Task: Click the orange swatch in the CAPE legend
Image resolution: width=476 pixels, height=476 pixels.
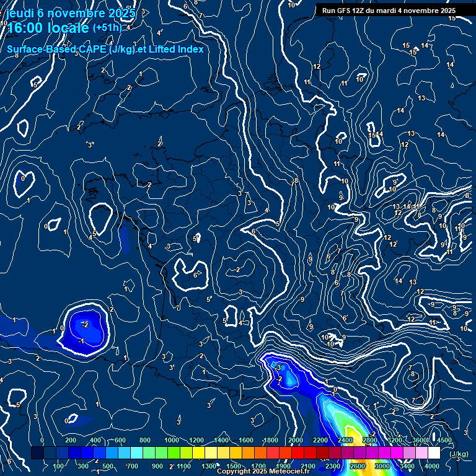Action: 249,452
